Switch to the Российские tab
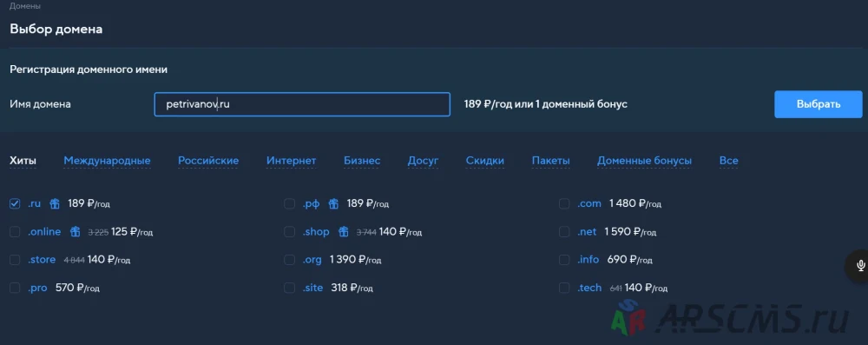The image size is (868, 345). tap(208, 161)
